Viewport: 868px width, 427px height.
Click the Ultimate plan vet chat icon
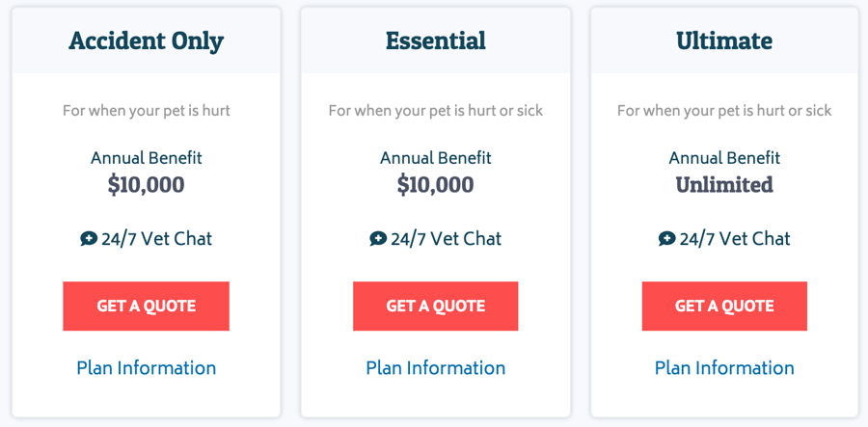(x=666, y=238)
